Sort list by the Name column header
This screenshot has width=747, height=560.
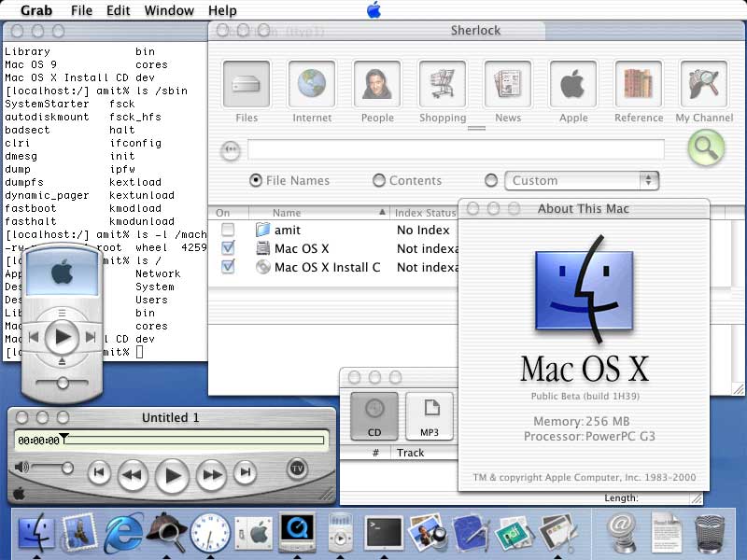point(317,213)
